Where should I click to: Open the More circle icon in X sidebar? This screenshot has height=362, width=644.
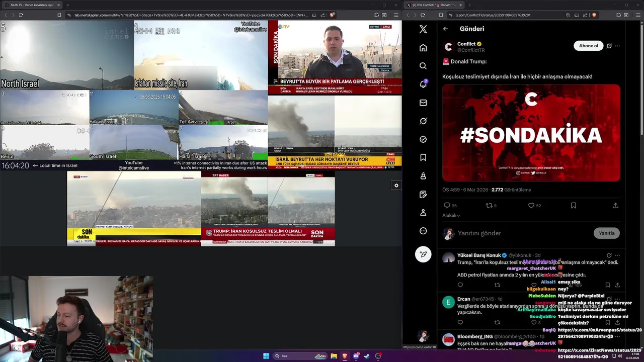[423, 231]
